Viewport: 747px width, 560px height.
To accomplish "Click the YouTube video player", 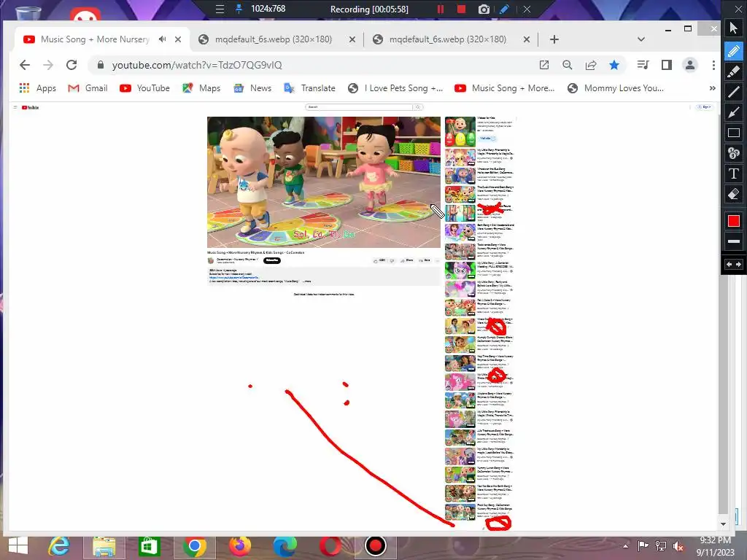I will (323, 182).
